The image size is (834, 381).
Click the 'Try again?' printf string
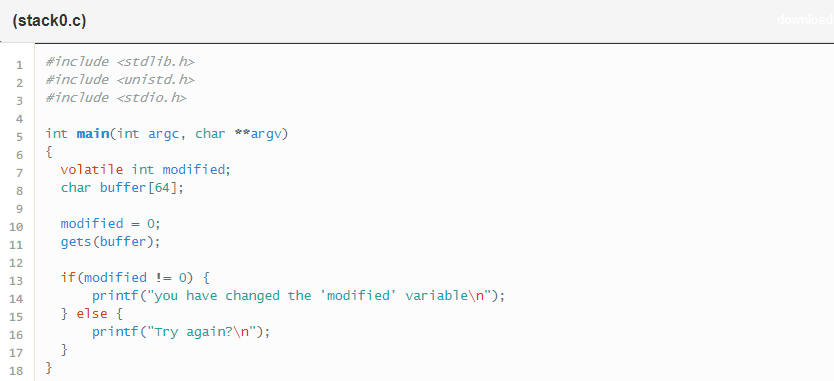[204, 332]
